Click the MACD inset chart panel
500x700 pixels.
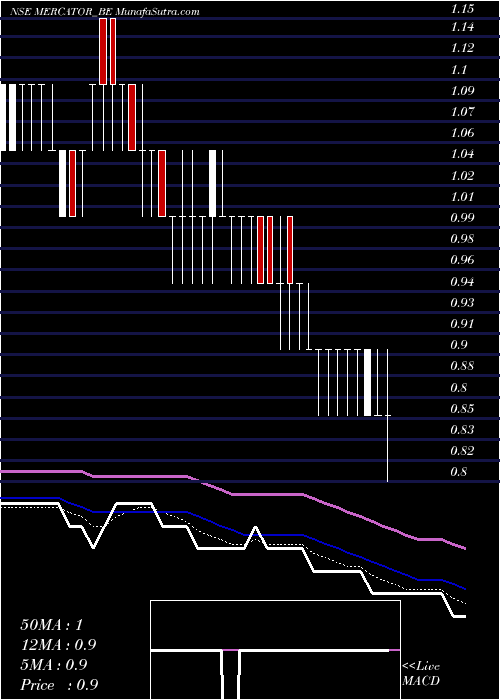pos(275,650)
